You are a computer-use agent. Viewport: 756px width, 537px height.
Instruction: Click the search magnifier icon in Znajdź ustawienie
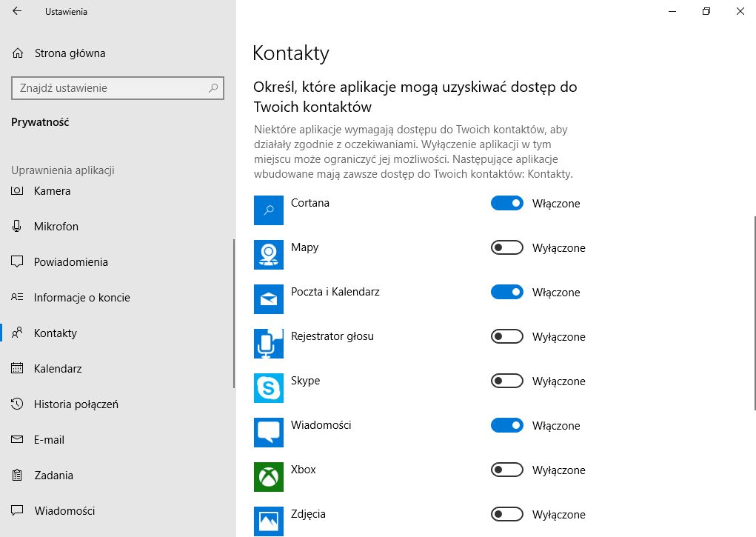pos(213,88)
